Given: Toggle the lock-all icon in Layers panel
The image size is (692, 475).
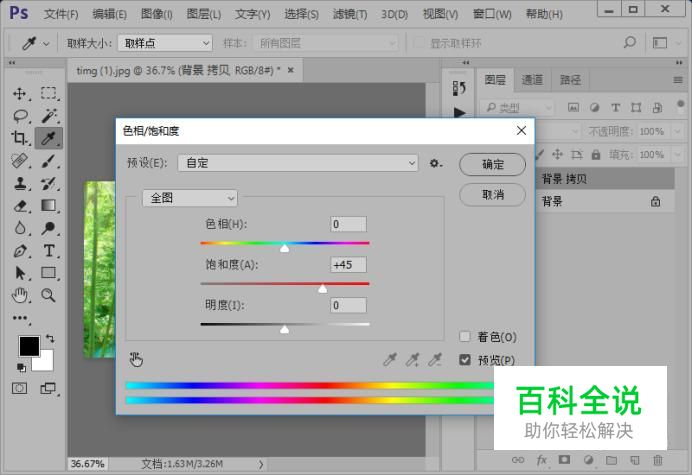Looking at the screenshot, I should pos(596,155).
